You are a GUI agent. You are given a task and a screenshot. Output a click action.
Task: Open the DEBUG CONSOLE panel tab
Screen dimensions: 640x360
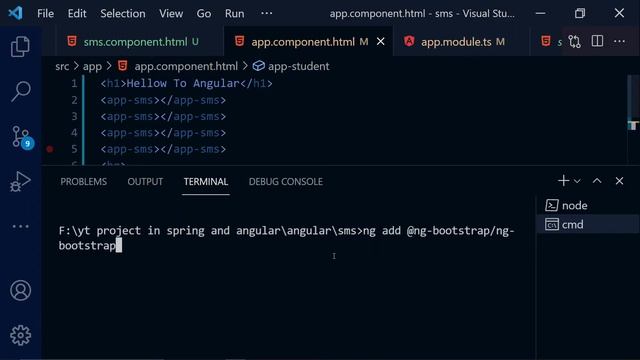click(286, 182)
